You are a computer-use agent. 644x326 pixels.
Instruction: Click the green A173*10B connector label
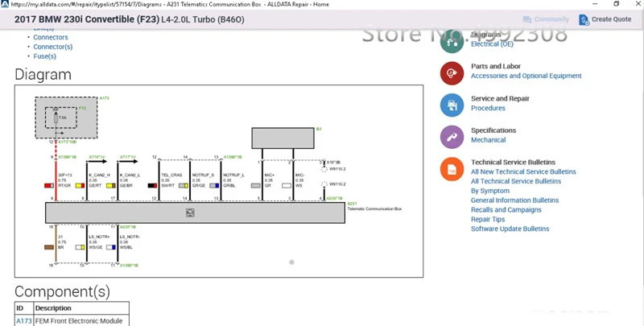(x=67, y=142)
